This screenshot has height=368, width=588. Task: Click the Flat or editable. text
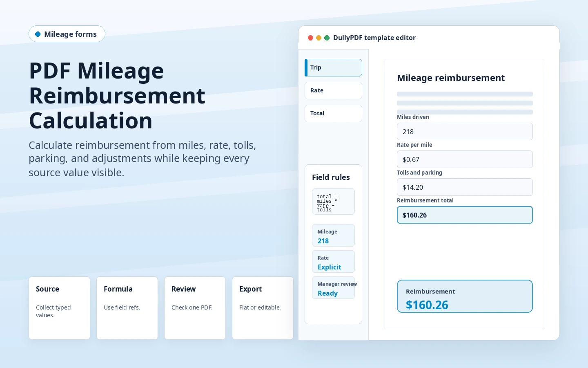(260, 307)
